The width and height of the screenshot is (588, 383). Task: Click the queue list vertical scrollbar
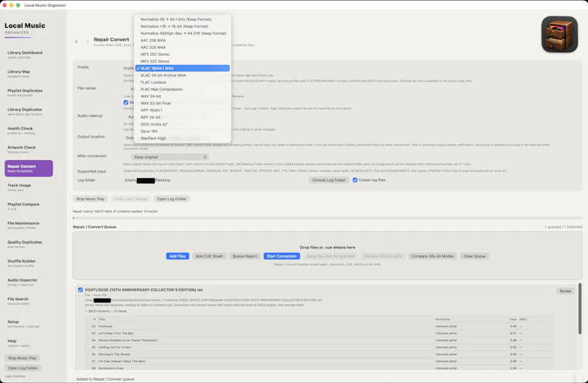tap(579, 309)
